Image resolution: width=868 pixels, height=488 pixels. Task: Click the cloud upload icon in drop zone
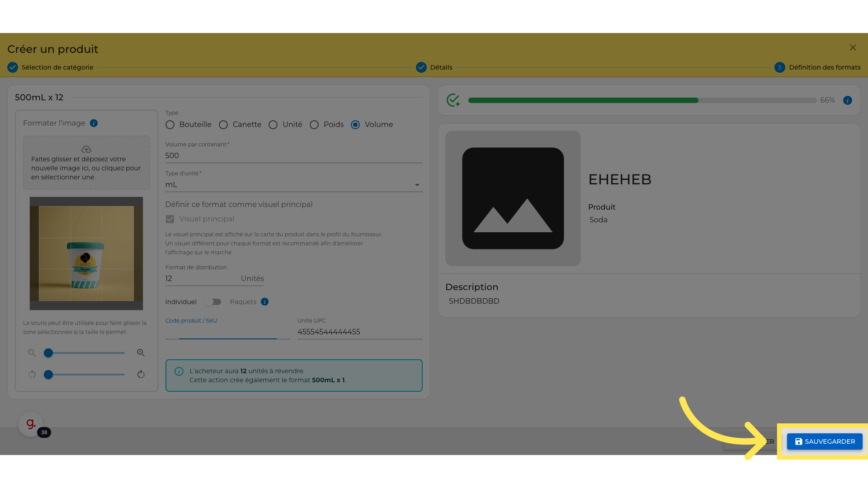click(x=86, y=149)
